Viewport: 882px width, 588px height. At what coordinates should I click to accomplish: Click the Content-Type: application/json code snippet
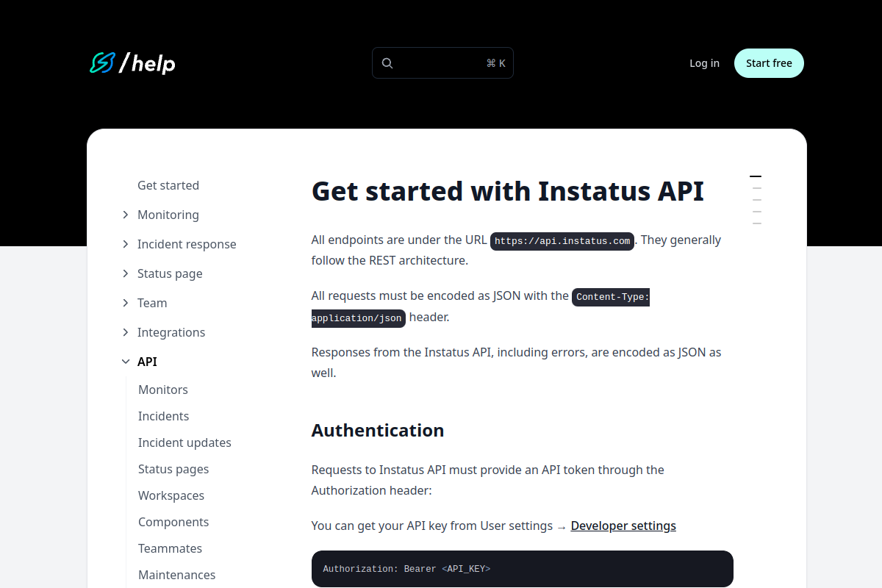tap(481, 307)
